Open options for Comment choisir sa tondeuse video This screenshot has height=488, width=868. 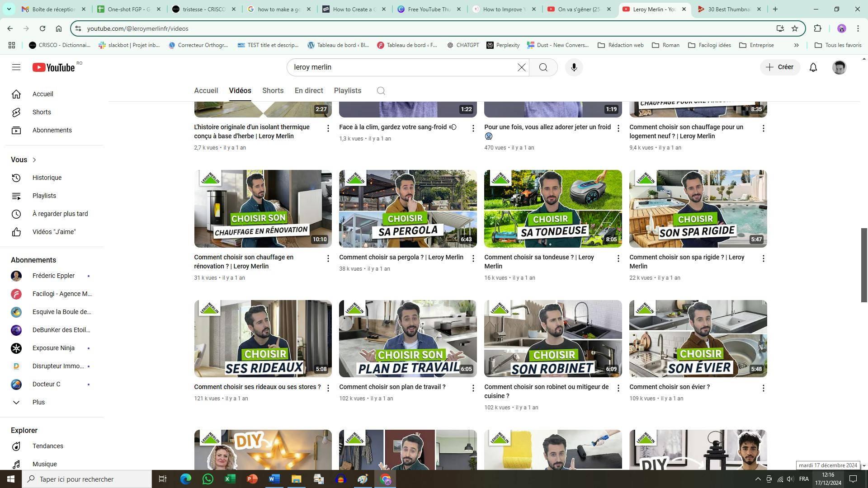pos(618,258)
